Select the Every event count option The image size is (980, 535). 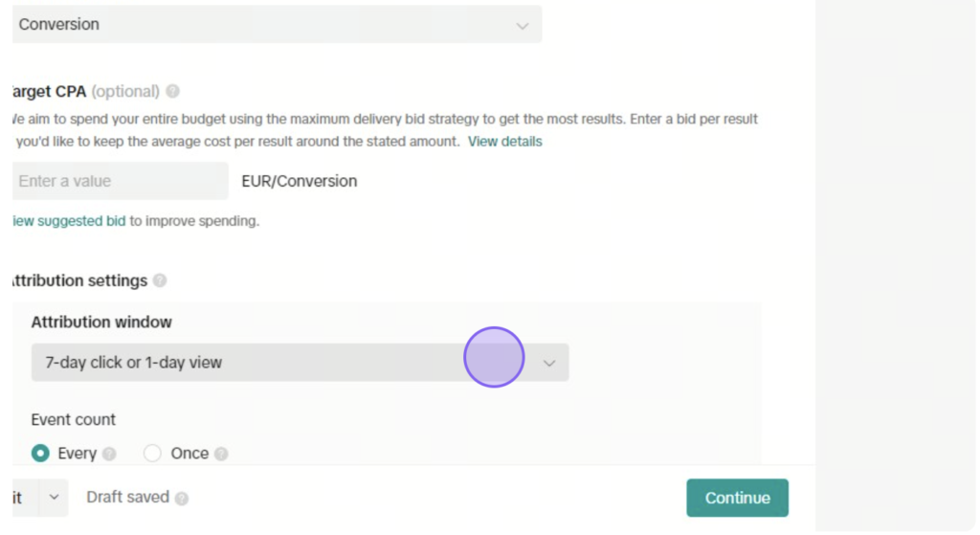tap(40, 453)
